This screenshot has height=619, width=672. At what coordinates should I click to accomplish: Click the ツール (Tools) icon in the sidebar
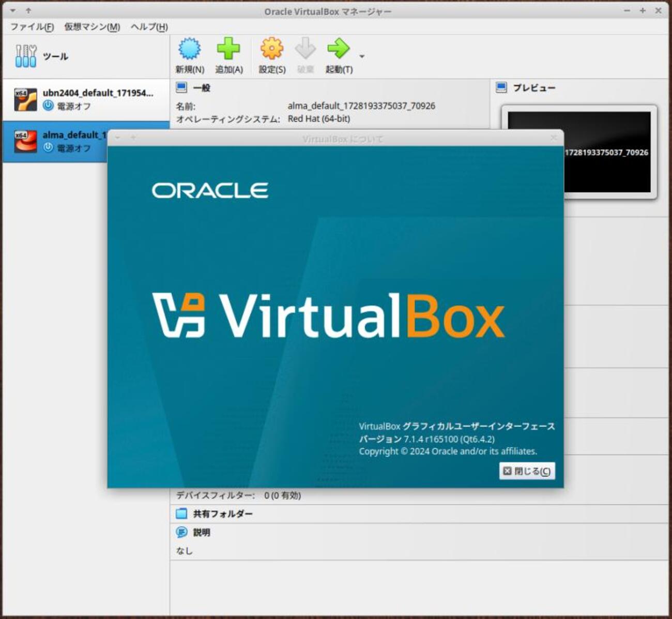pyautogui.click(x=25, y=56)
